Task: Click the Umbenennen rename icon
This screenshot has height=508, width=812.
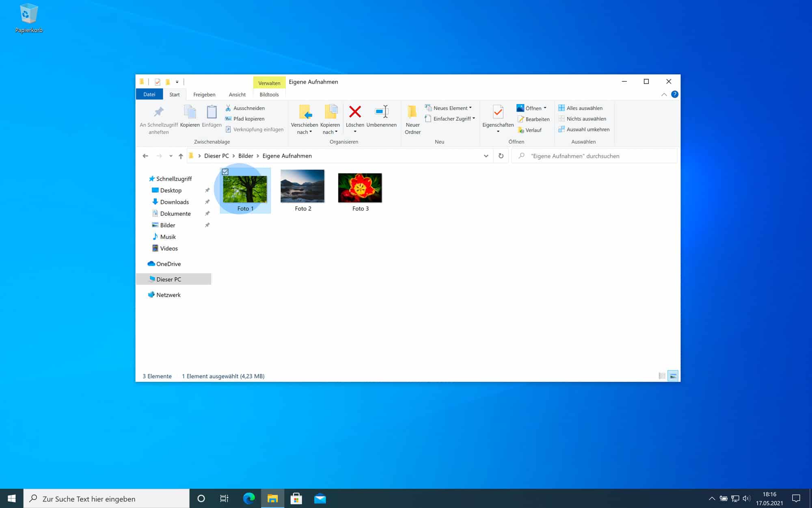Action: tap(382, 111)
